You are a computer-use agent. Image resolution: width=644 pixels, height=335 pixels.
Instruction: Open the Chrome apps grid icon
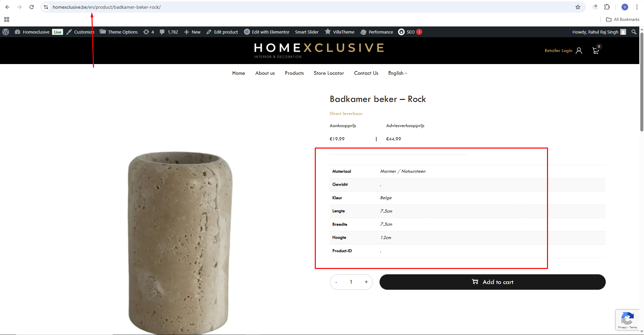point(7,19)
